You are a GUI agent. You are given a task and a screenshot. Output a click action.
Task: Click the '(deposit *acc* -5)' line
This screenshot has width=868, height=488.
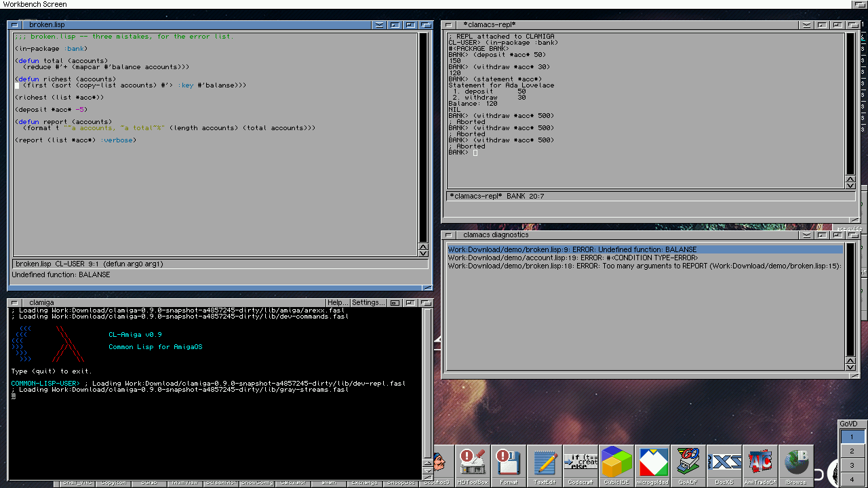tap(51, 110)
